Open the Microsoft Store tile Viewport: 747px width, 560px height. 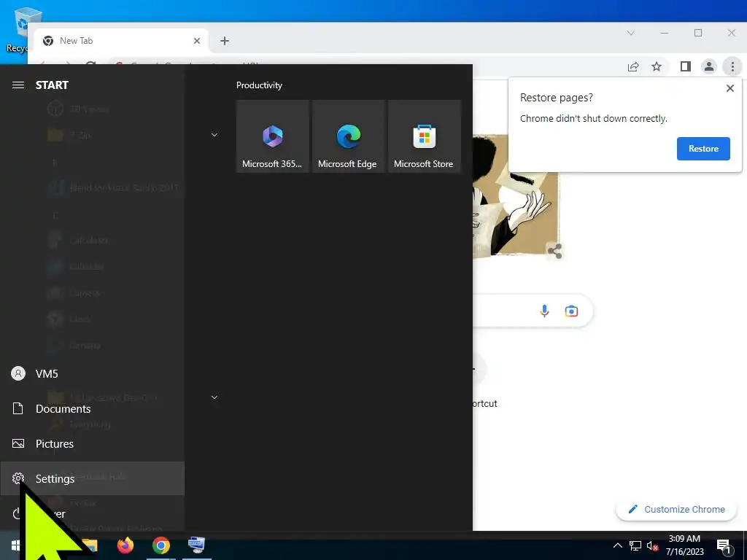(425, 136)
